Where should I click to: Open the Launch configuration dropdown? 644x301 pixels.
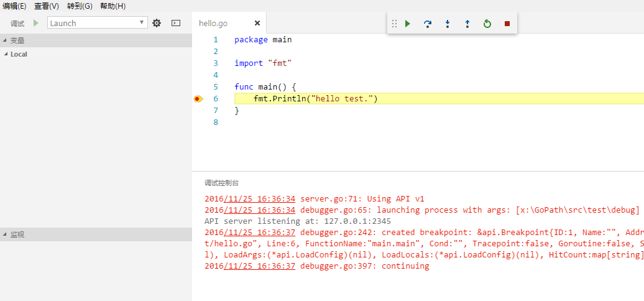click(98, 23)
